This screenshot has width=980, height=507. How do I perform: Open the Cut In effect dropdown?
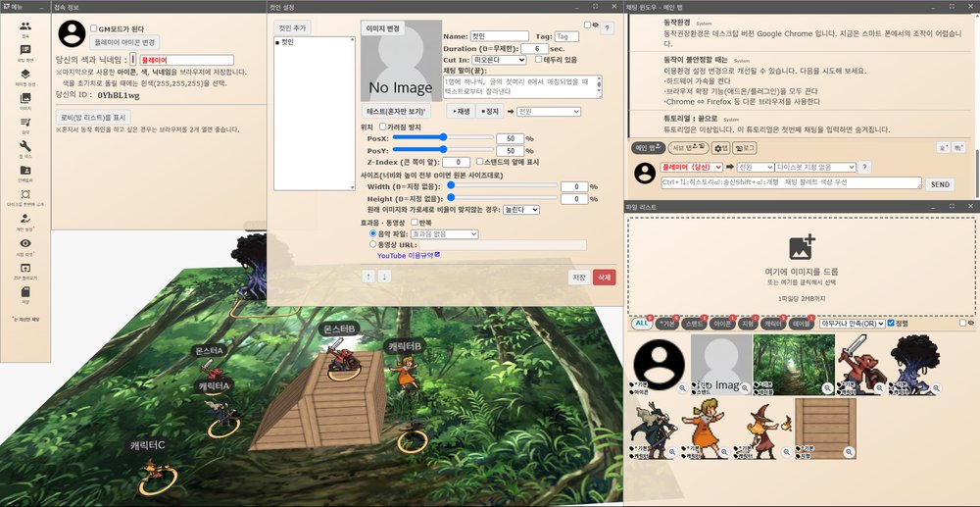500,60
